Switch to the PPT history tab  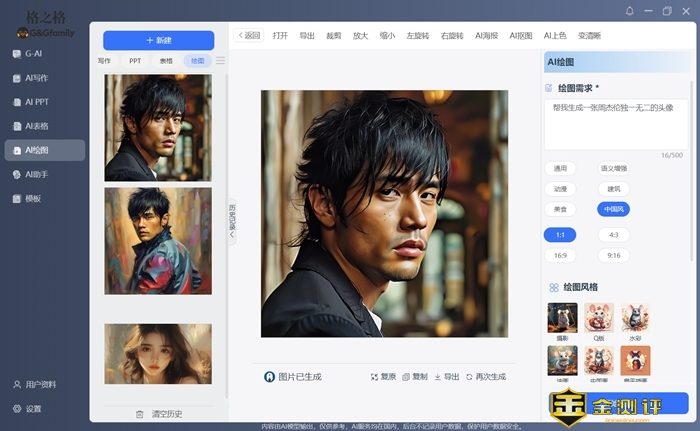[135, 61]
